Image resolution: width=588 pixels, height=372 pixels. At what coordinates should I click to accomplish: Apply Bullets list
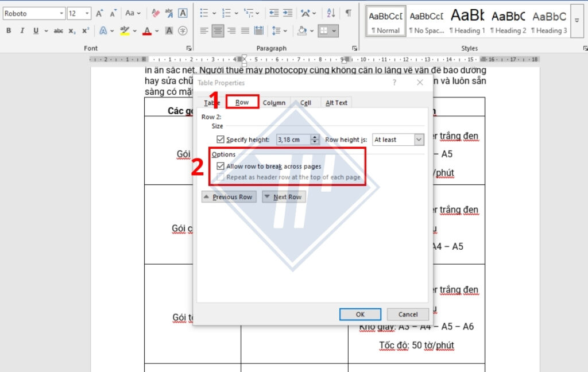(x=204, y=14)
